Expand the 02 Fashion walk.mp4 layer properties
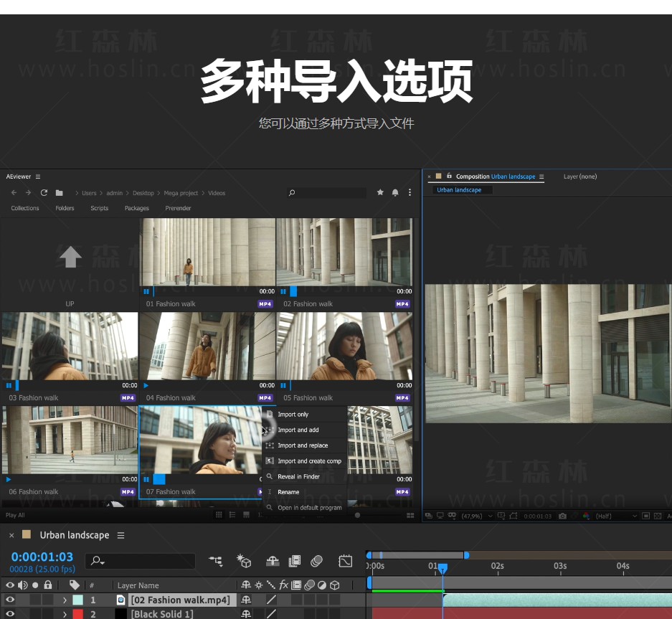The image size is (672, 619). click(x=65, y=600)
